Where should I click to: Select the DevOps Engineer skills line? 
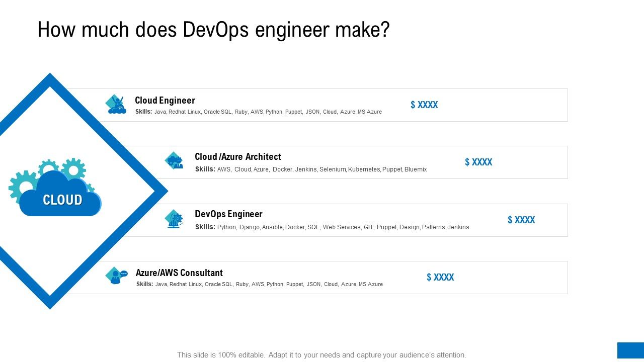pos(332,227)
